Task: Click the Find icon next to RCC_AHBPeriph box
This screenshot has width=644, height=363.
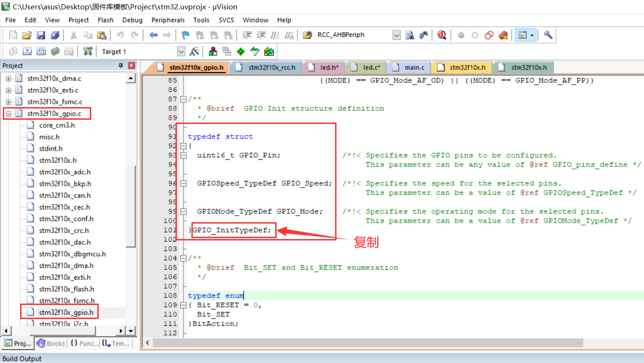Action: (410, 35)
